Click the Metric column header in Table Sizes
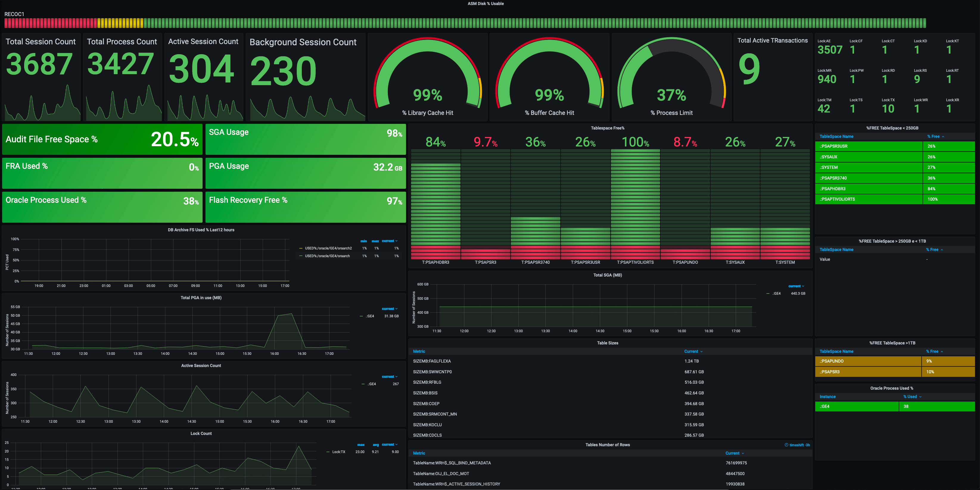 pos(419,352)
